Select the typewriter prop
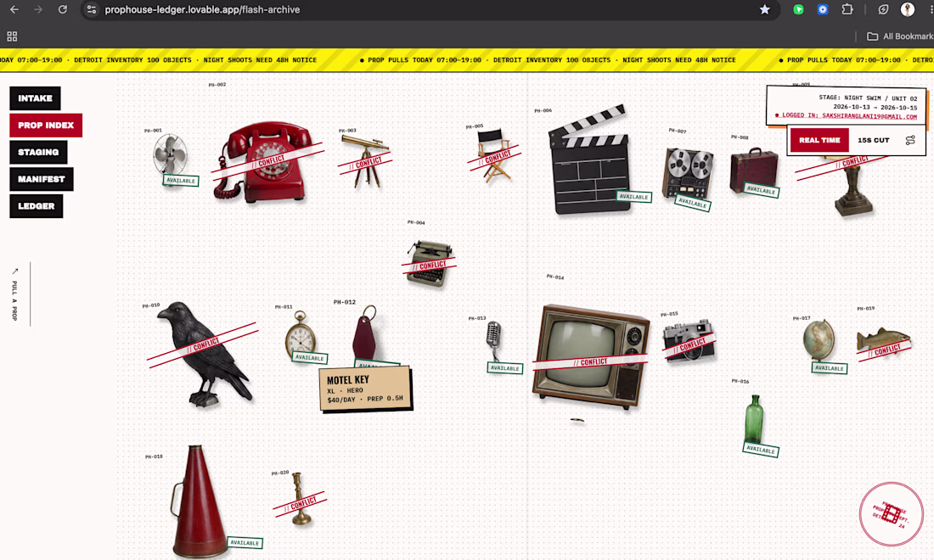The height and width of the screenshot is (560, 934). click(x=430, y=264)
